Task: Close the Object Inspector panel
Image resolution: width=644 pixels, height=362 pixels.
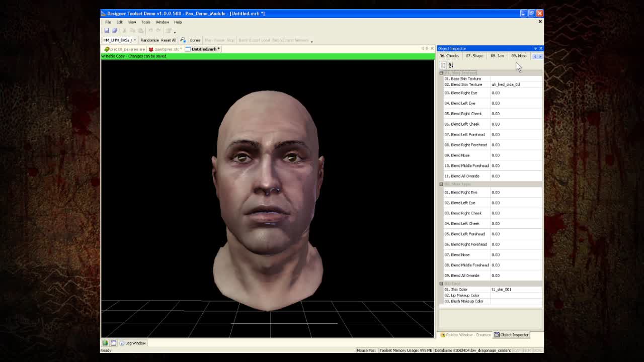Action: pos(541,48)
